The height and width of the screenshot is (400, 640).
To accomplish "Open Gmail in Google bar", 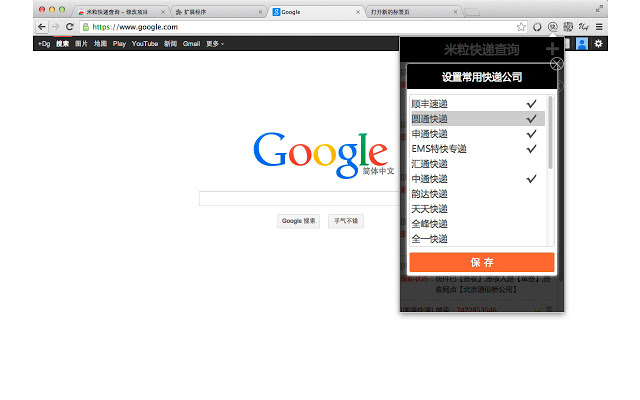I will coord(191,44).
